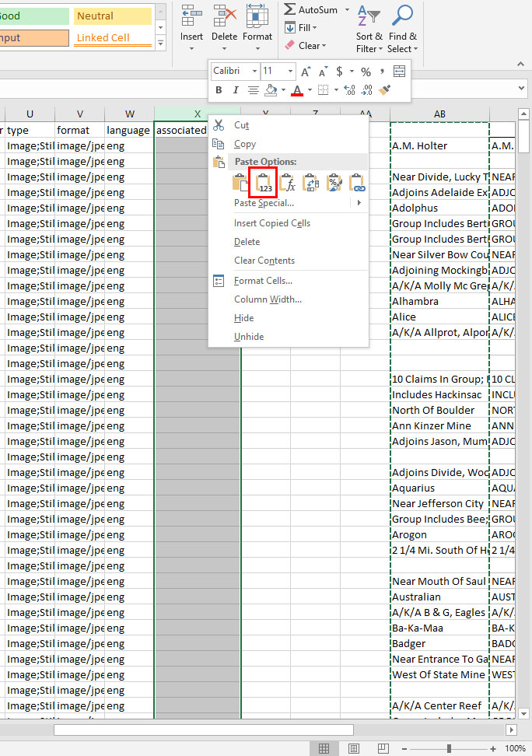
Task: Click the Paste Formatting option
Action: tap(334, 184)
